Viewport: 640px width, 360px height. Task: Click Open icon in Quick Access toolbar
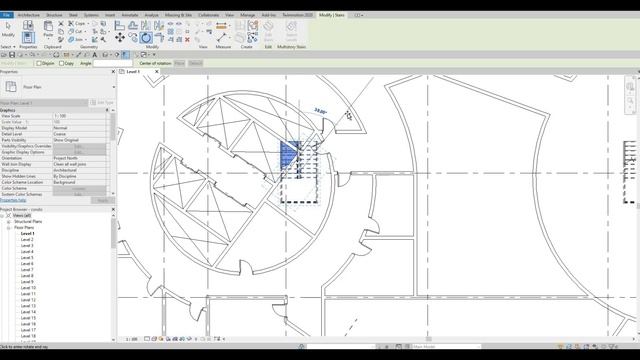(4, 55)
